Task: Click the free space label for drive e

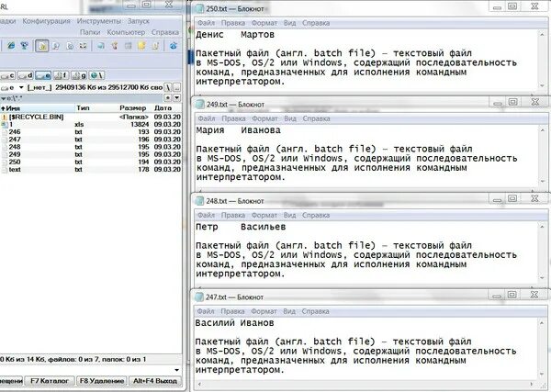Action: 95,87
